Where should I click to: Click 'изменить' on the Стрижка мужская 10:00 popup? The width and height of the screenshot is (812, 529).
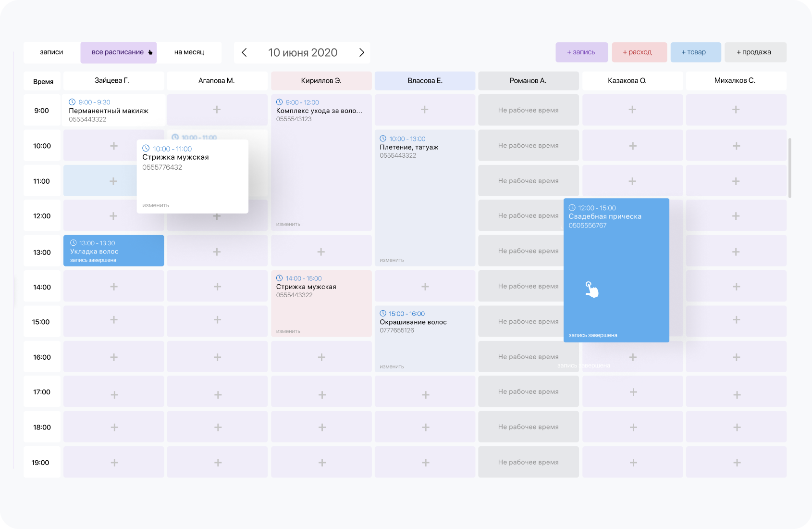(156, 205)
